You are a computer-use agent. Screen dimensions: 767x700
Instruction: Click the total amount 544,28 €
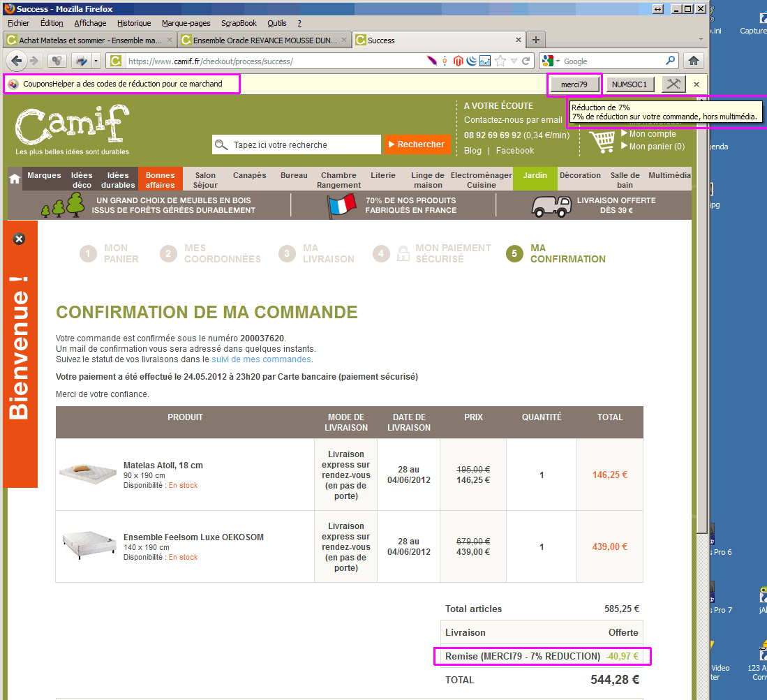[x=614, y=680]
